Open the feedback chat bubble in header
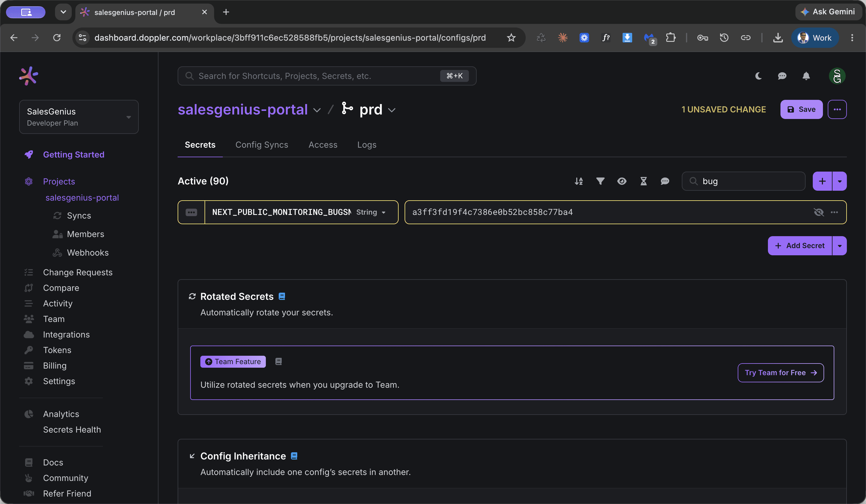Screen dimensions: 866x504 tap(782, 76)
